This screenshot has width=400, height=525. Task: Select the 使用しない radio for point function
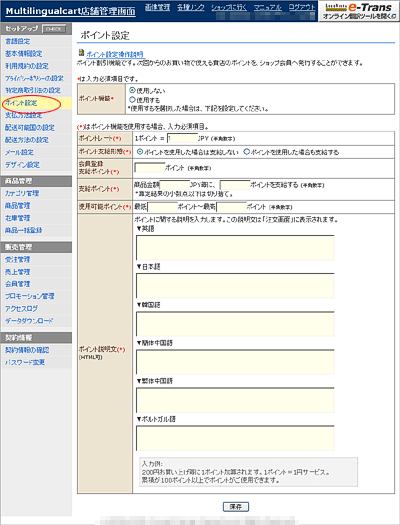pos(132,90)
